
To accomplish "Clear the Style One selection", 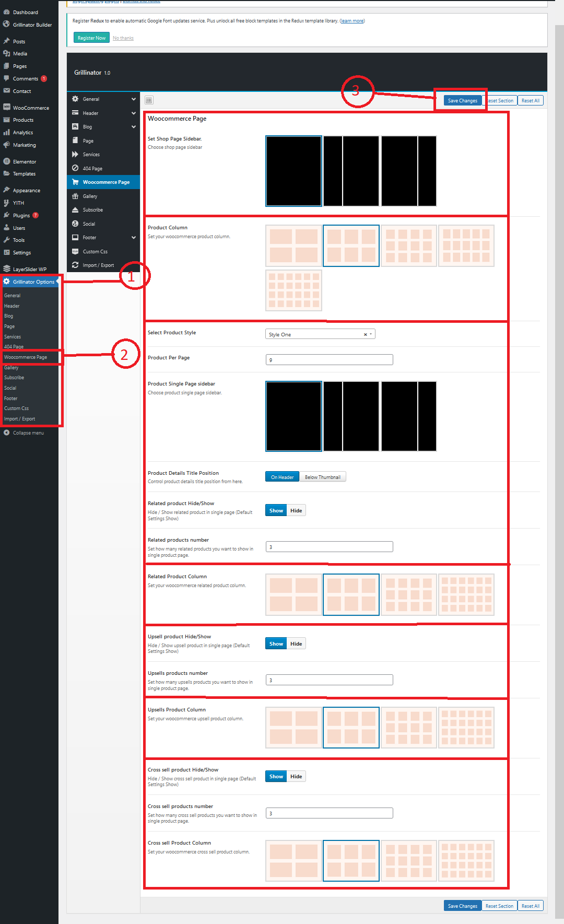I will point(365,334).
